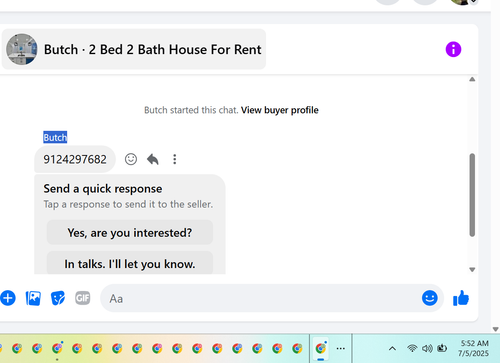Viewport: 500px width, 363px height.
Task: Send quick response "Yes, are you interested?"
Action: (130, 232)
